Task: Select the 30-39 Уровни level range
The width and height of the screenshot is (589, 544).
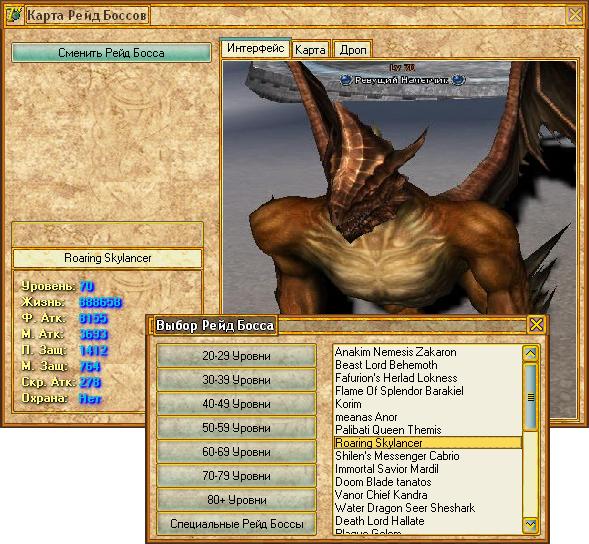Action: click(236, 379)
